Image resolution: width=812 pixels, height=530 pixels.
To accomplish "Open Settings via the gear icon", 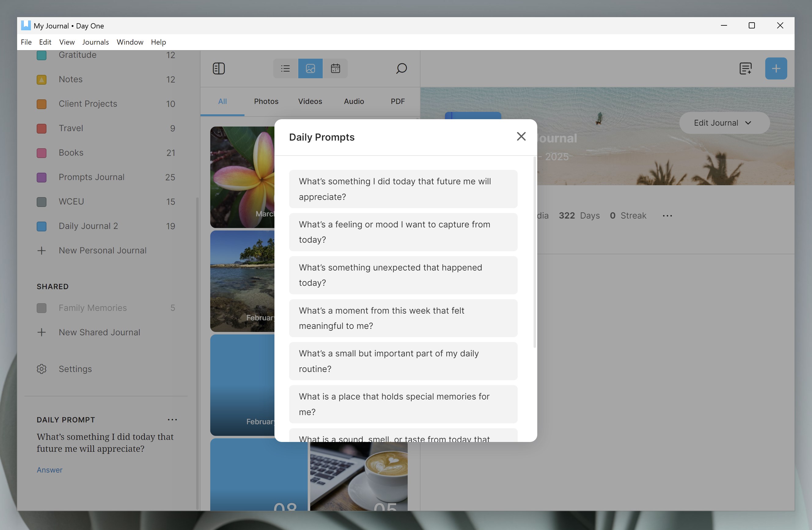I will pos(41,369).
